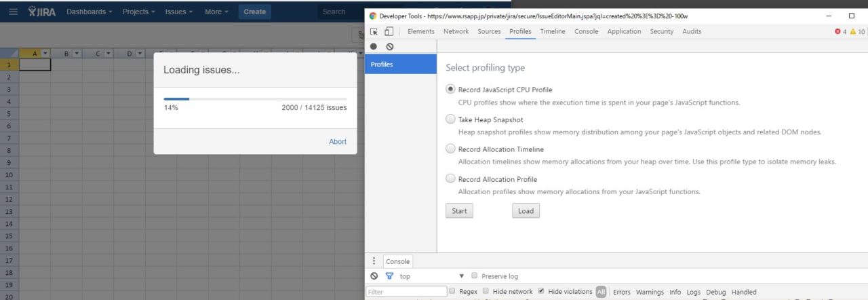This screenshot has height=300, width=868.
Task: Select the Console drawer tab
Action: pyautogui.click(x=397, y=261)
